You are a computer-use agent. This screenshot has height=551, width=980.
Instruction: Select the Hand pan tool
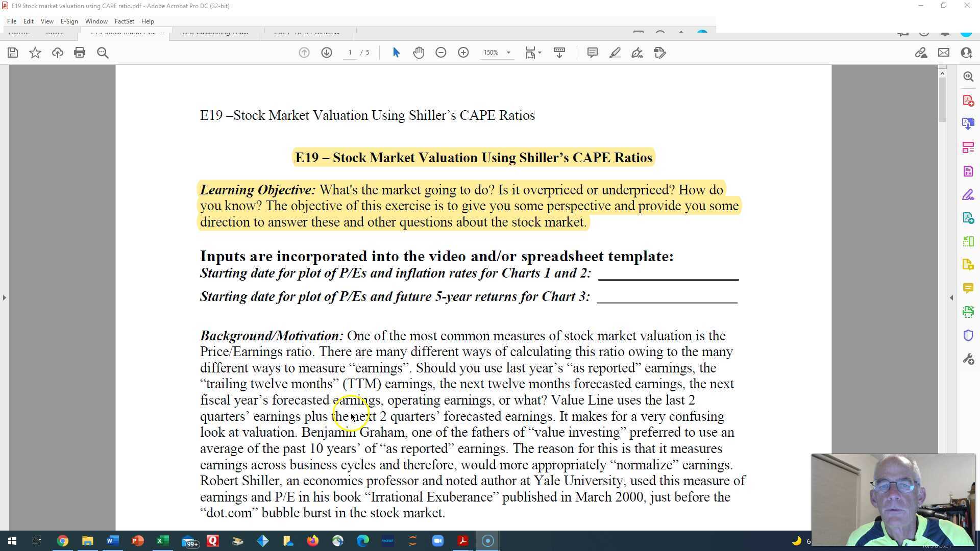pos(419,53)
